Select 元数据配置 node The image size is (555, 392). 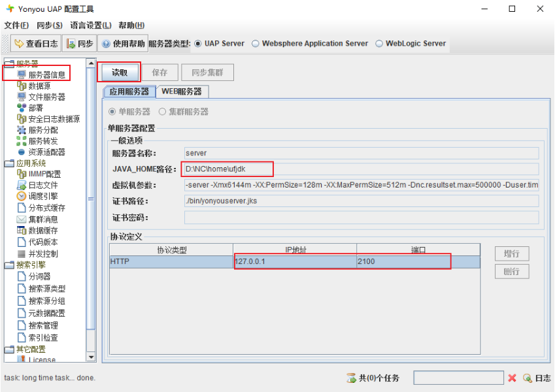(41, 313)
